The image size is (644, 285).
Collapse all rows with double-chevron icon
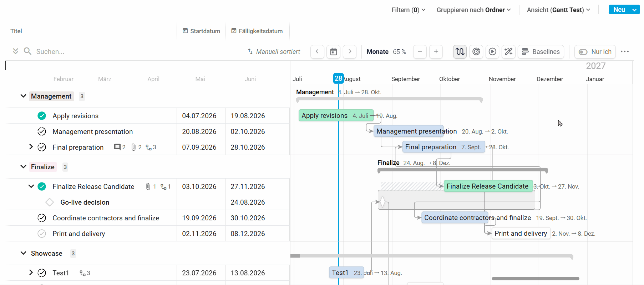coord(15,51)
